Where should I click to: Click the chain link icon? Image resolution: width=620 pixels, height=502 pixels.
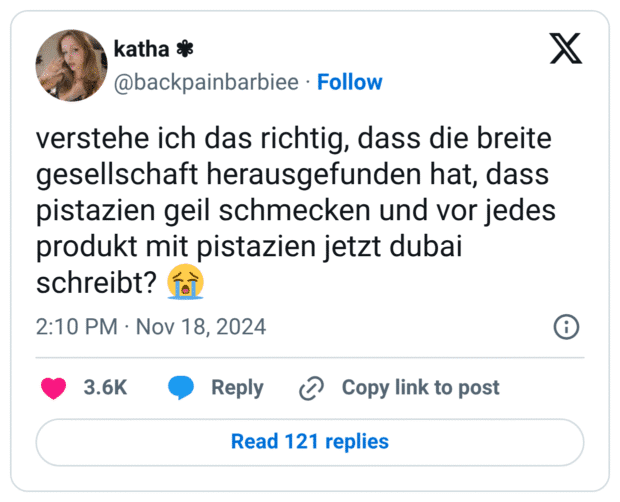tap(311, 388)
